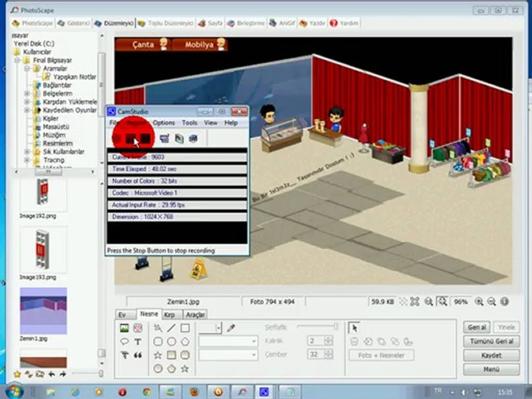This screenshot has height=399, width=532.
Task: Pick a color with the eyedropper
Action: click(231, 328)
